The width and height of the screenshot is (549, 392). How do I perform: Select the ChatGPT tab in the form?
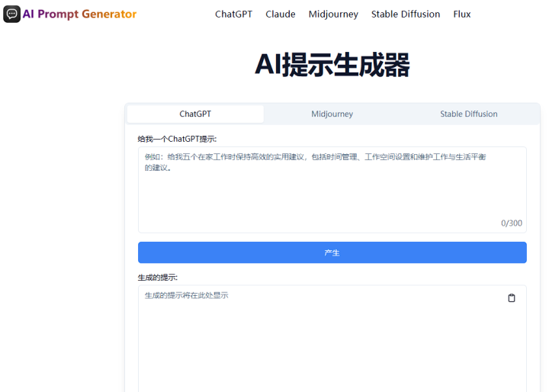pos(195,114)
